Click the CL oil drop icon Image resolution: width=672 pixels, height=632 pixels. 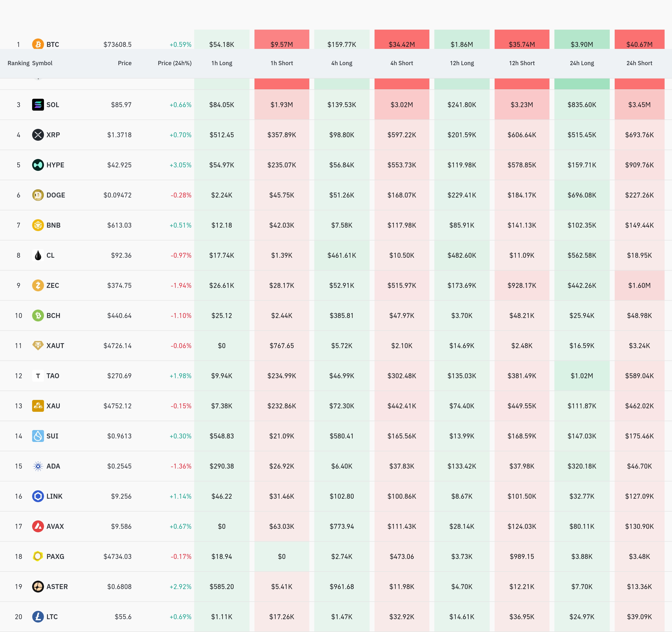(38, 255)
